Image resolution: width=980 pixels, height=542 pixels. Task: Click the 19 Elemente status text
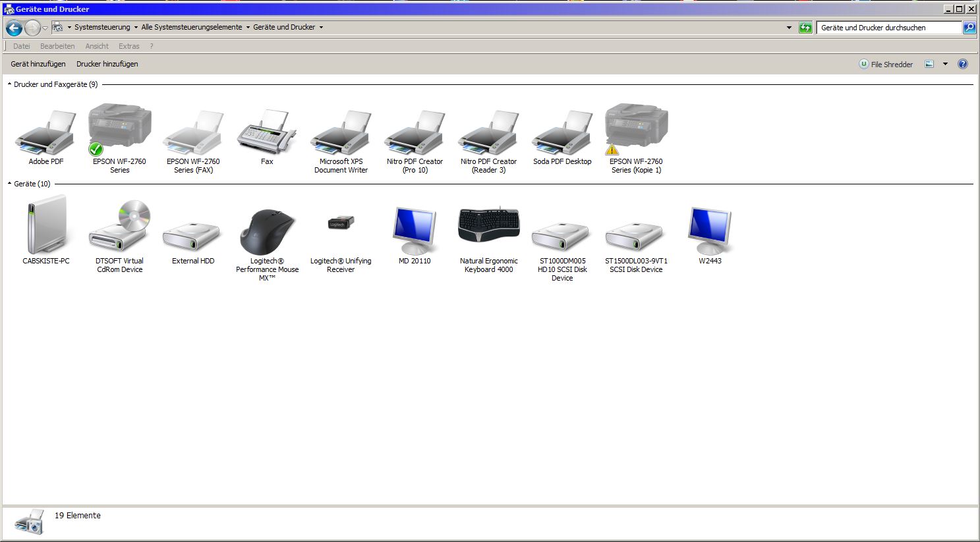pyautogui.click(x=78, y=516)
